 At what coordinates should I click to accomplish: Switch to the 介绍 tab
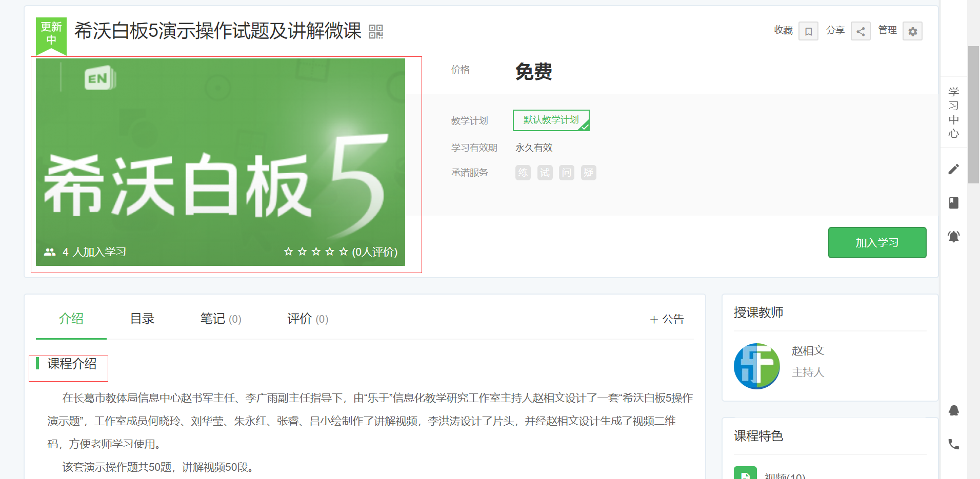pyautogui.click(x=71, y=319)
